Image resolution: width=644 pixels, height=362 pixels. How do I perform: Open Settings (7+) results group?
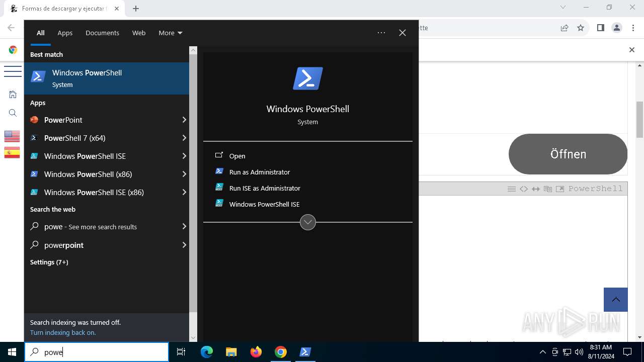(49, 262)
